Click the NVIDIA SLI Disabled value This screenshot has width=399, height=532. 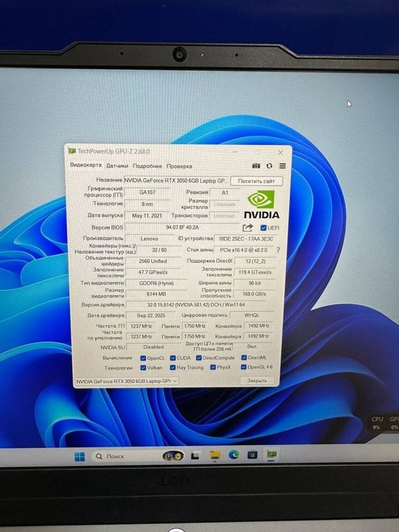[154, 347]
